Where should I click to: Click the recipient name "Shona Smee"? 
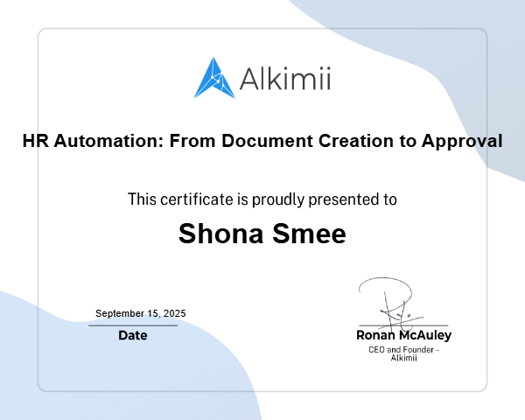262,234
